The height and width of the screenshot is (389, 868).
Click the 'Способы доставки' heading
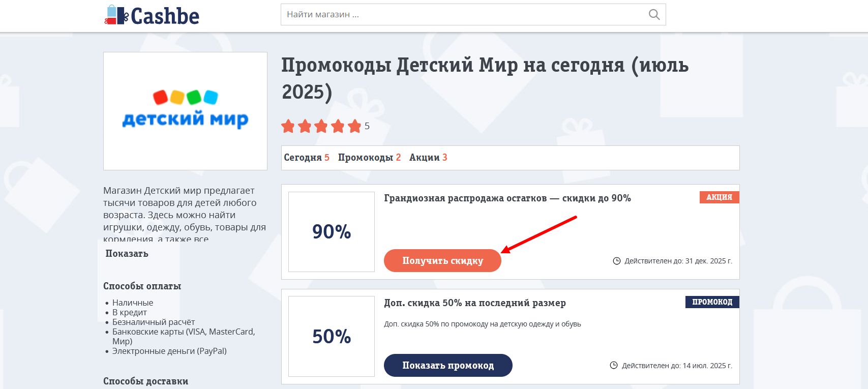[x=146, y=381]
